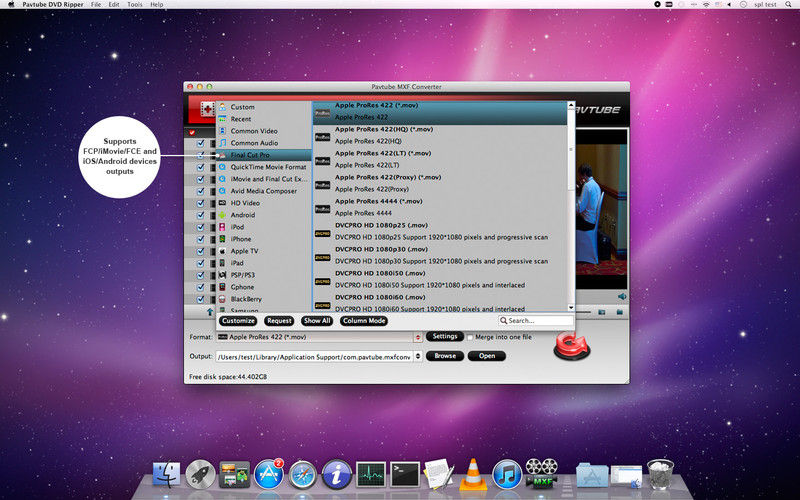Choose DVCPRO HD 1080p25 format

coord(440,231)
